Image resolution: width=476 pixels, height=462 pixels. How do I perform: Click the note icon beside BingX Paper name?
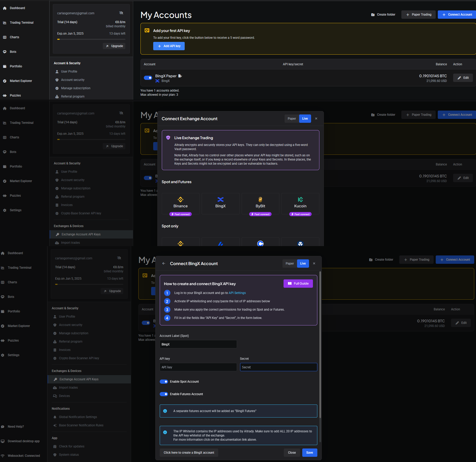coord(180,76)
